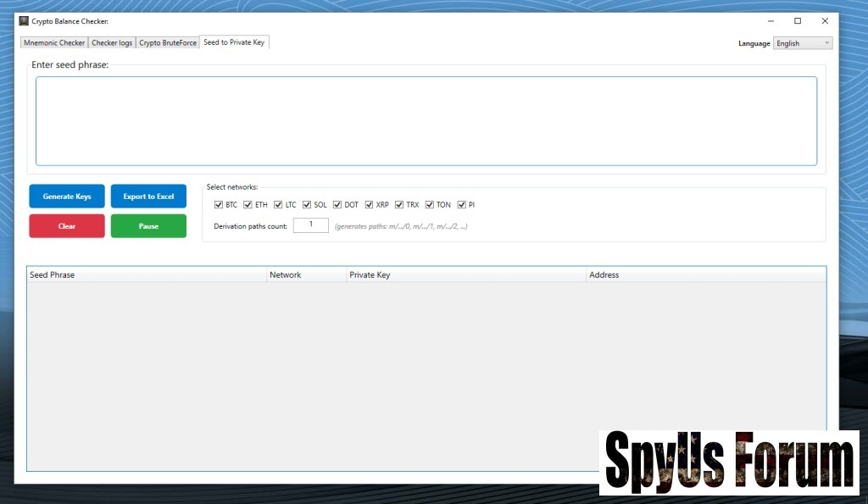
Task: Toggle the BTC network checkbox
Action: (219, 205)
